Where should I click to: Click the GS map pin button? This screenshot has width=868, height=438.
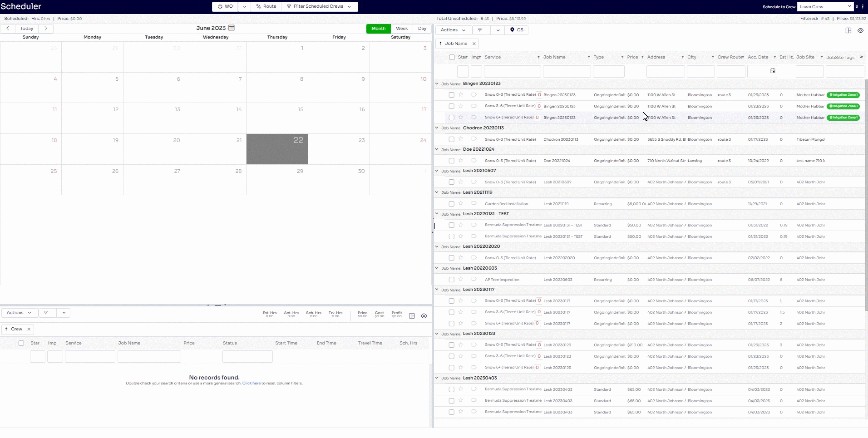(x=517, y=30)
